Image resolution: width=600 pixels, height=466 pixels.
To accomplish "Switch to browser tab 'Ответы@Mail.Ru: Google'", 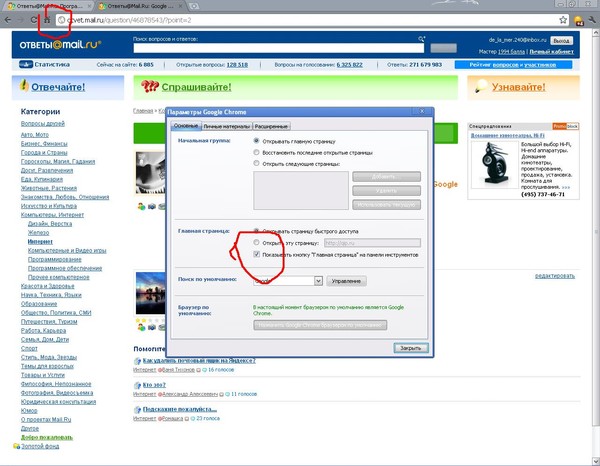I will click(x=140, y=6).
